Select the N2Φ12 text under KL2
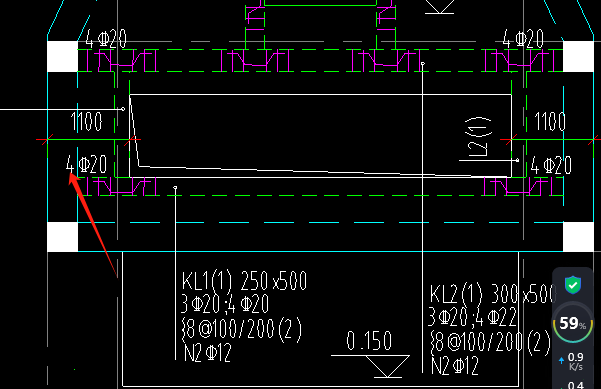The height and width of the screenshot is (389, 601). 455,366
